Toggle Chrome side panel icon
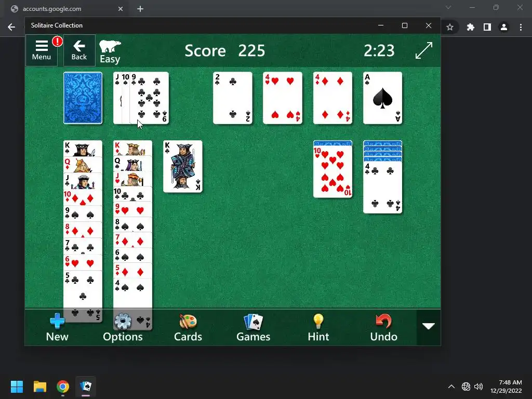The height and width of the screenshot is (399, 532). (x=487, y=27)
